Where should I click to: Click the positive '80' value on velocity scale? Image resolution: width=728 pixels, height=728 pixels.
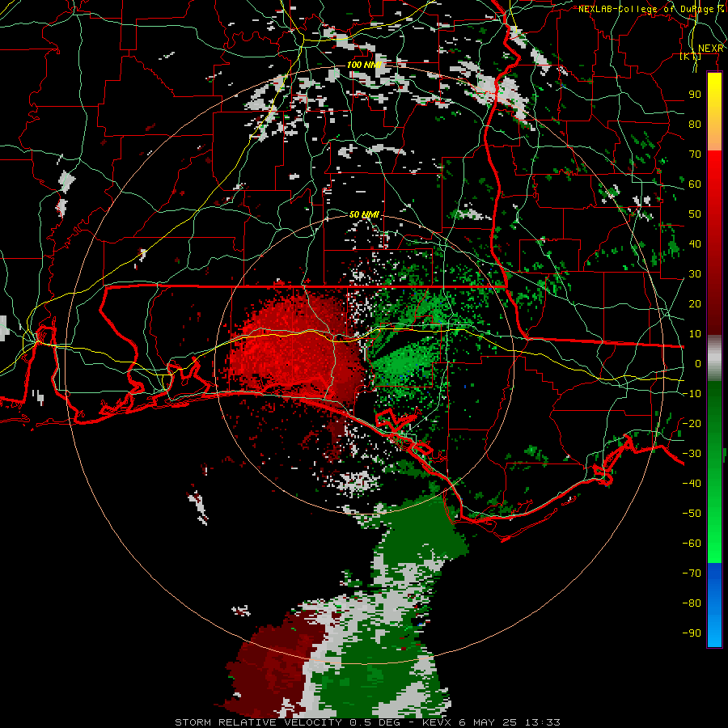pyautogui.click(x=695, y=125)
